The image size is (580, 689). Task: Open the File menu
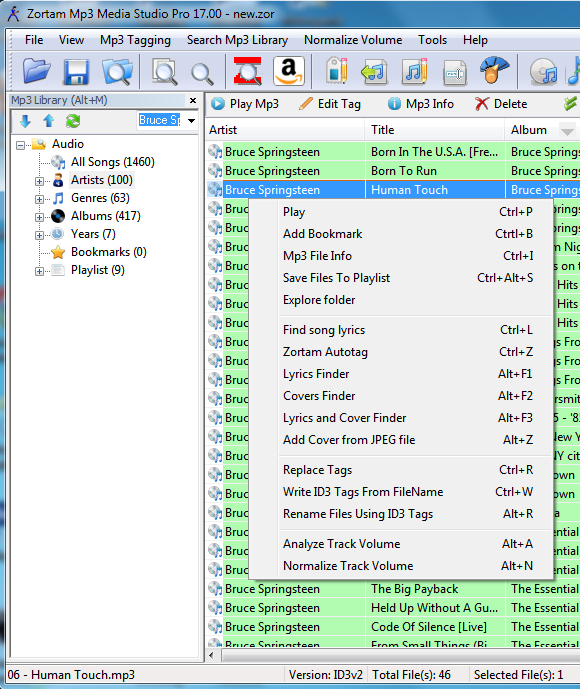34,40
